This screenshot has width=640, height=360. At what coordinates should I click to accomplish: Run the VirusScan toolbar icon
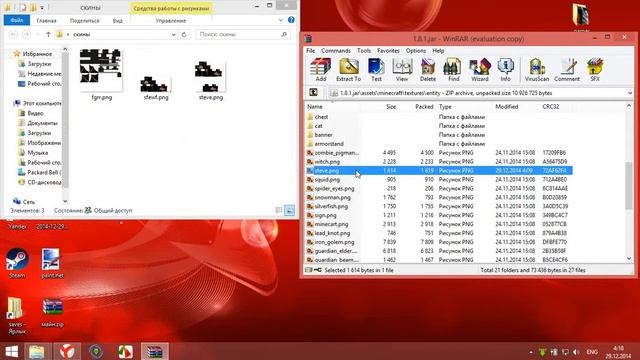coord(537,70)
